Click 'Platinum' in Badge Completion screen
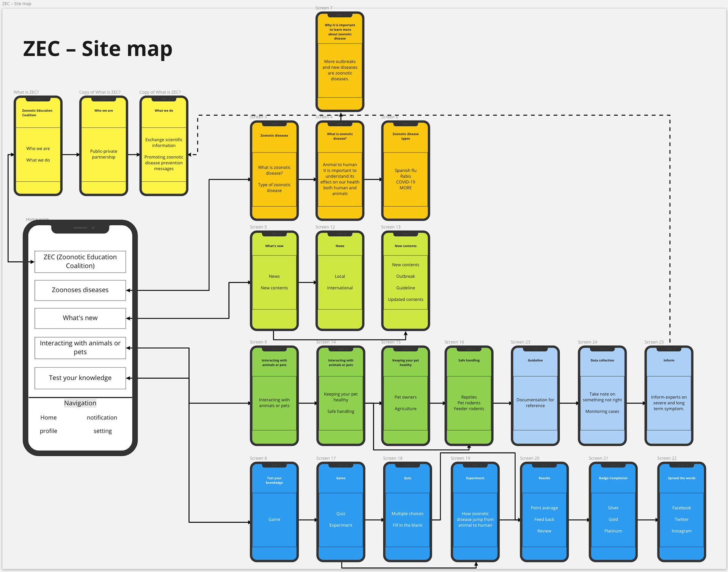The width and height of the screenshot is (728, 572). (x=613, y=531)
